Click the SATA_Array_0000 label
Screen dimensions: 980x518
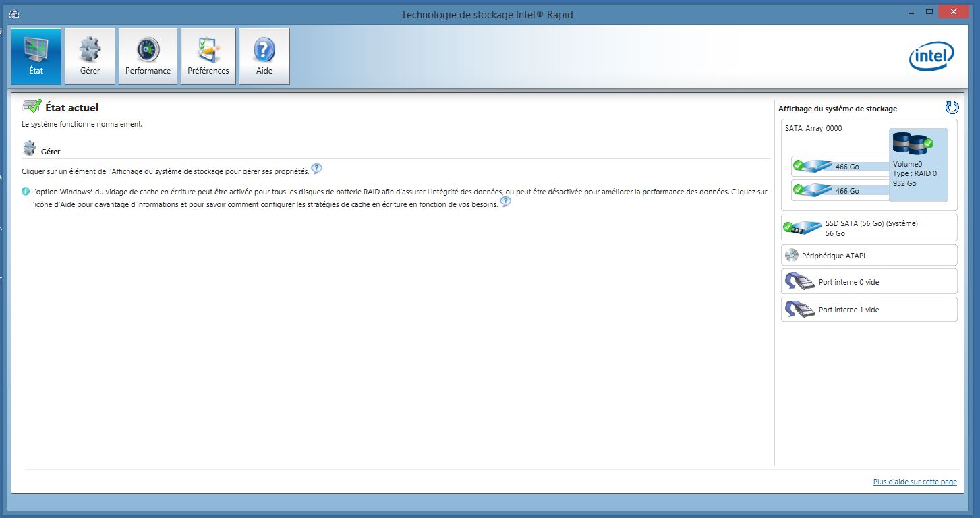(x=813, y=128)
